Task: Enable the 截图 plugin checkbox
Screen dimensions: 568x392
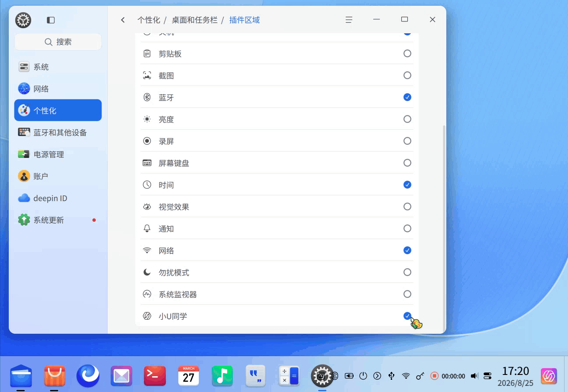Action: click(407, 75)
